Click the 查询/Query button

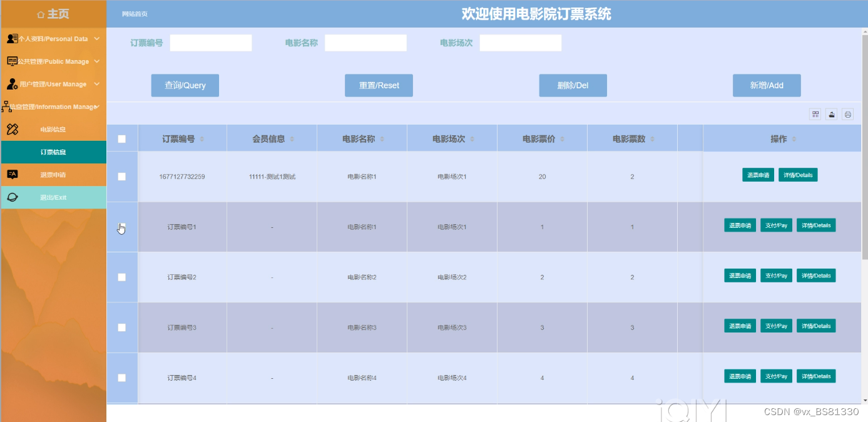[185, 85]
